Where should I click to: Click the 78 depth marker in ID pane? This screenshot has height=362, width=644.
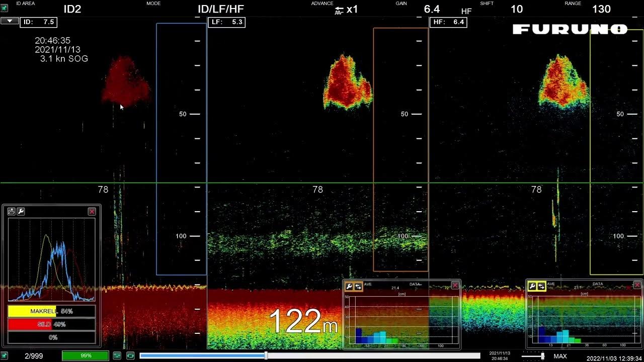103,190
